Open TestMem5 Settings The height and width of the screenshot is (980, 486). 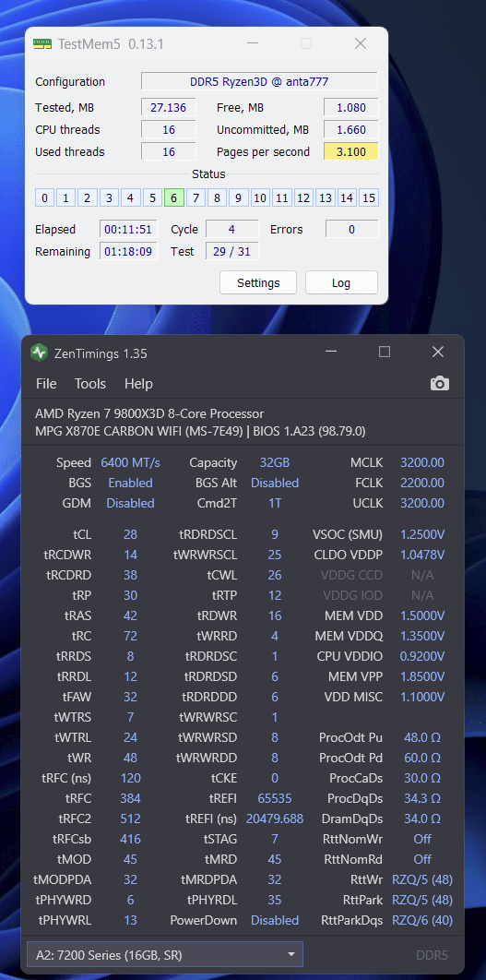(x=258, y=282)
